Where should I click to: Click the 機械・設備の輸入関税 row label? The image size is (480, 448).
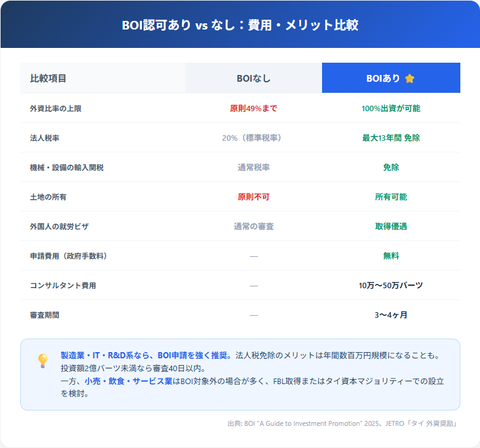pyautogui.click(x=67, y=167)
